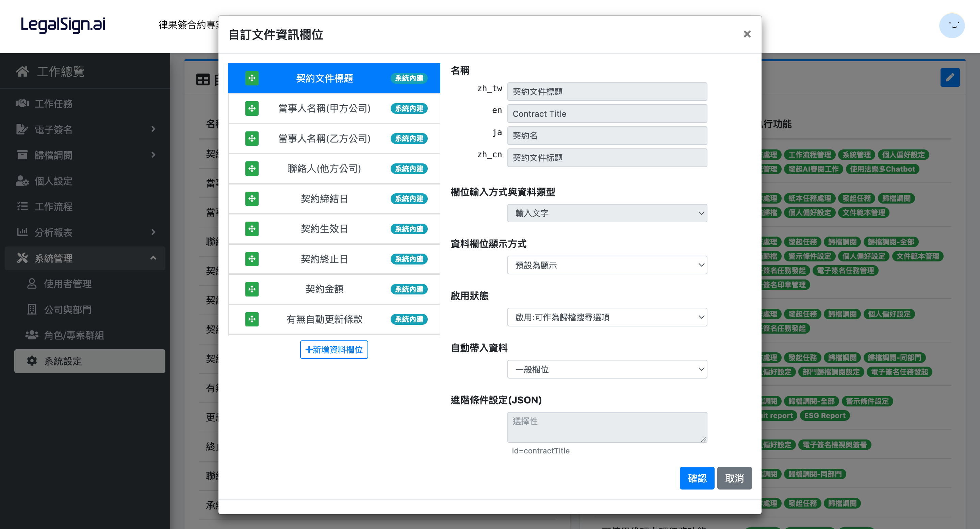The height and width of the screenshot is (529, 980).
Task: Click the home icon next to 工作總覽
Action: pos(22,71)
